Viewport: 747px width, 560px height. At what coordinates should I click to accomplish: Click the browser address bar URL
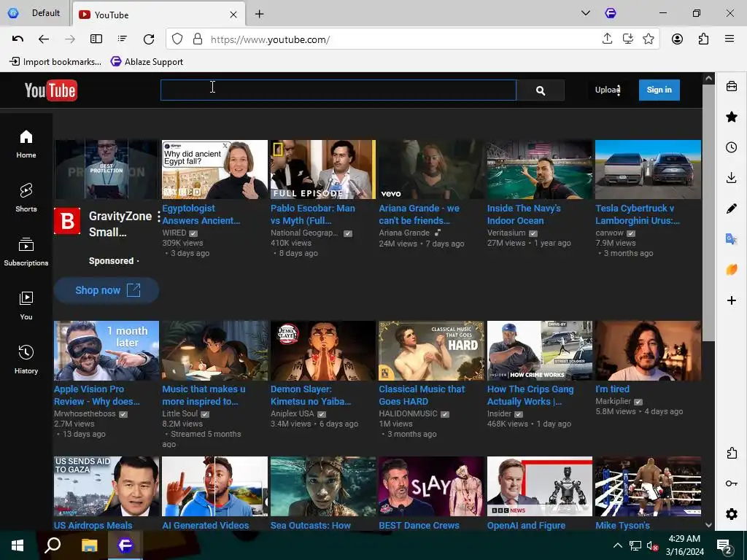[x=270, y=39]
